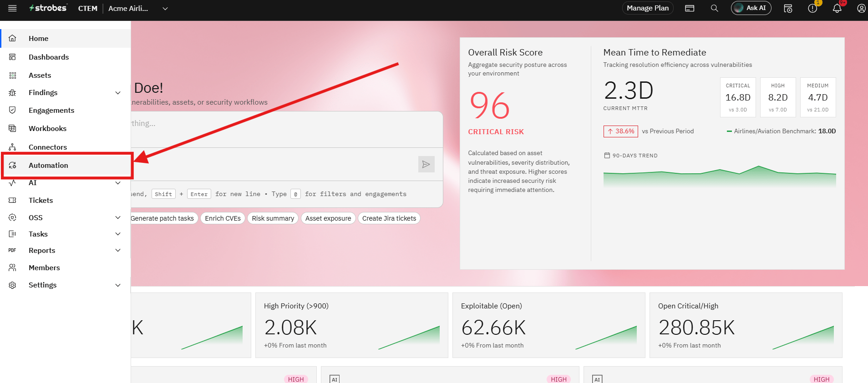
Task: Expand the Tasks submenu chevron
Action: click(x=118, y=234)
